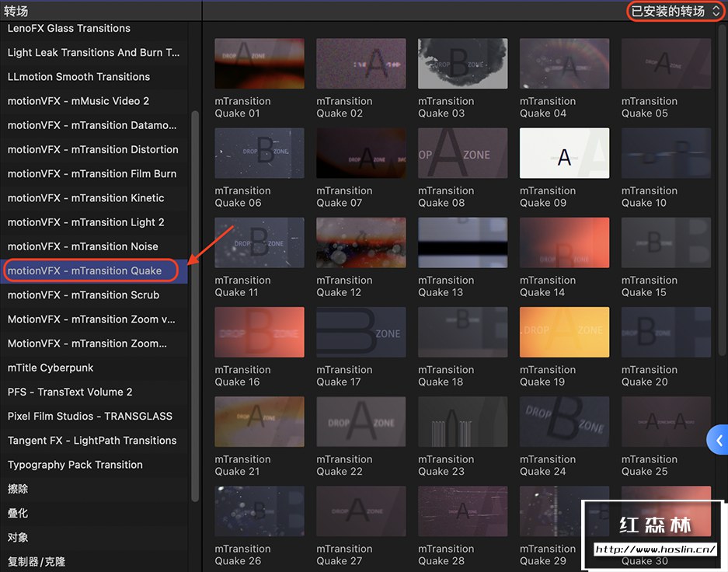The image size is (728, 572).
Task: Choose mTransition Quake 08 thumbnail
Action: tap(463, 153)
